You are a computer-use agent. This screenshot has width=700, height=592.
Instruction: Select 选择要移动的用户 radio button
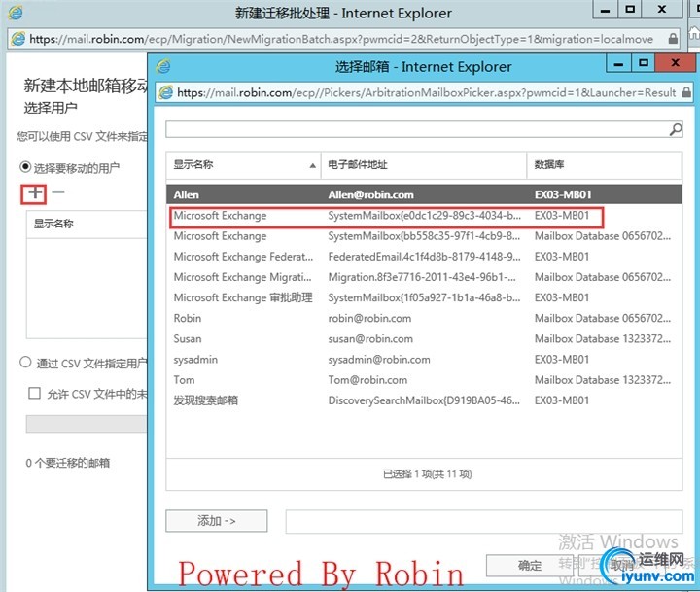pos(25,167)
